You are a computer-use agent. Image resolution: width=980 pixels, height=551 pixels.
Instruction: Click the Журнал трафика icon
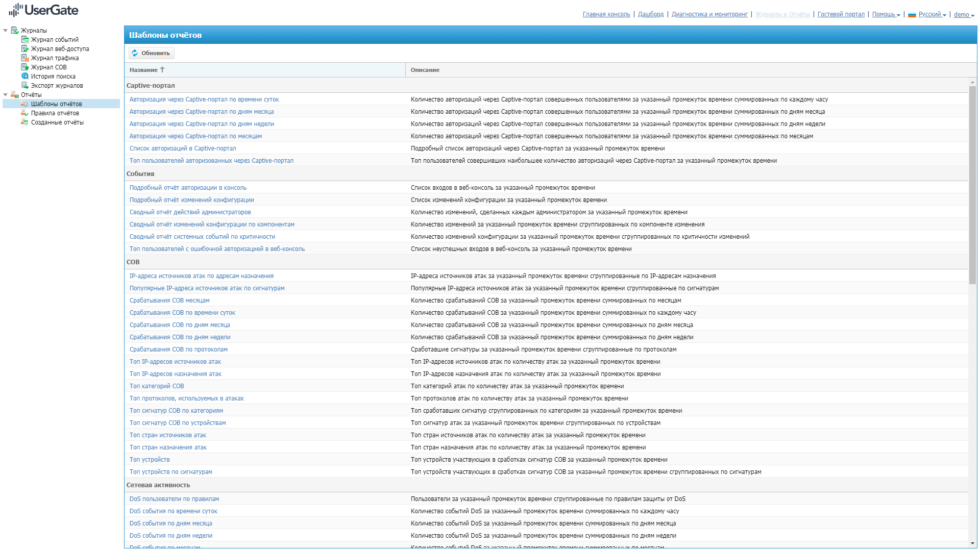24,58
